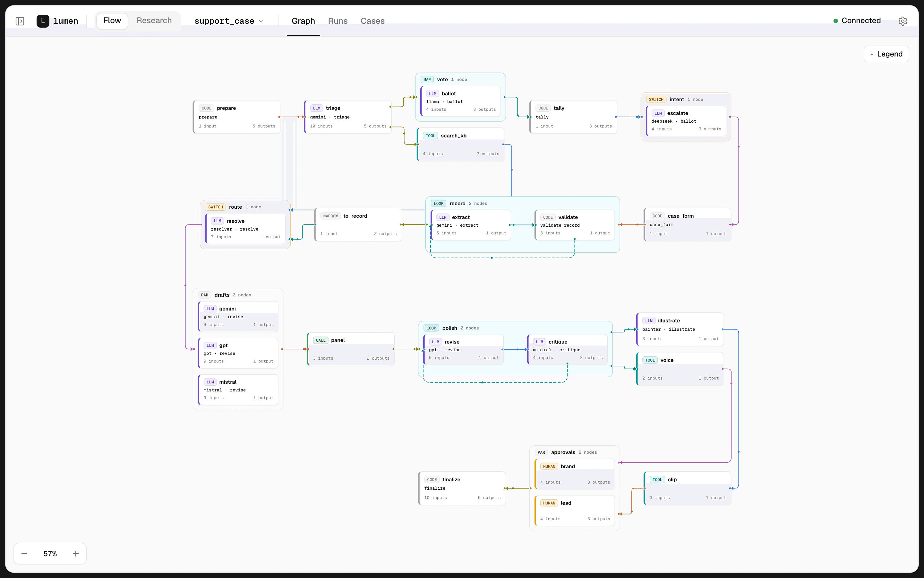Open the Graph tab

[x=303, y=21]
